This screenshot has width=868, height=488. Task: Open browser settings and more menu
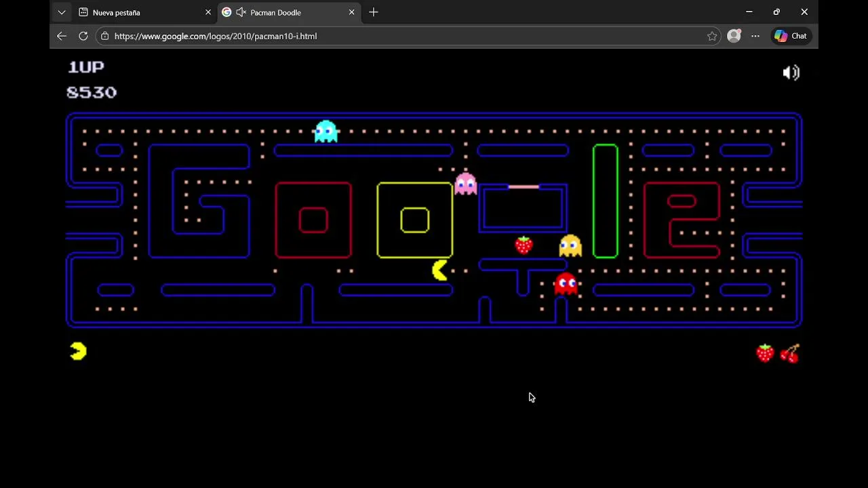pos(755,36)
